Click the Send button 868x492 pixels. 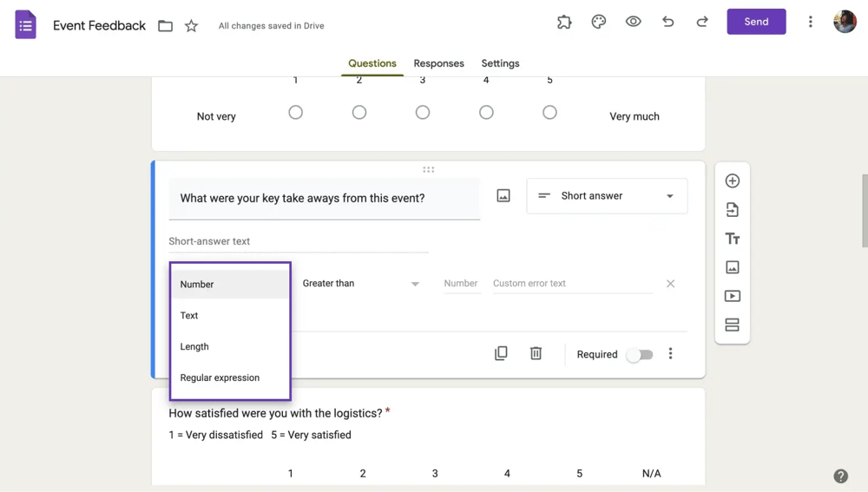pos(756,22)
